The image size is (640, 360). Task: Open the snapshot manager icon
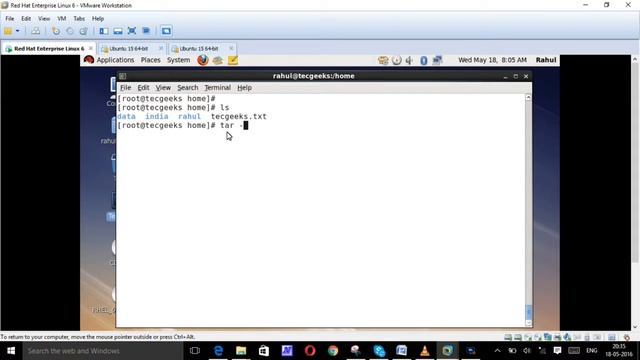(84, 31)
